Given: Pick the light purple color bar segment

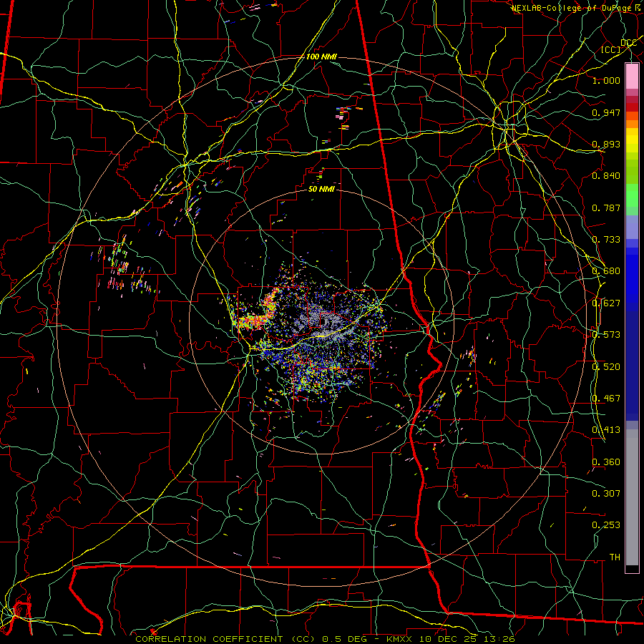Looking at the screenshot, I should [x=632, y=228].
